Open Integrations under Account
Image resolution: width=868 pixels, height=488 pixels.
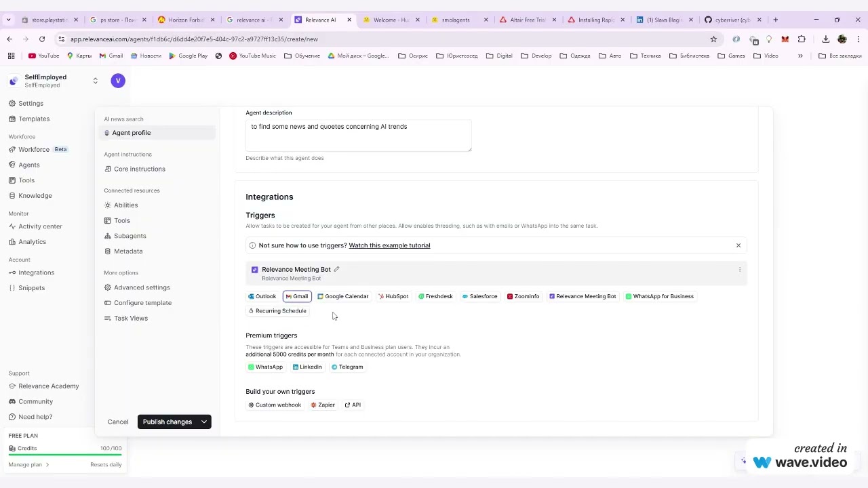click(31, 272)
